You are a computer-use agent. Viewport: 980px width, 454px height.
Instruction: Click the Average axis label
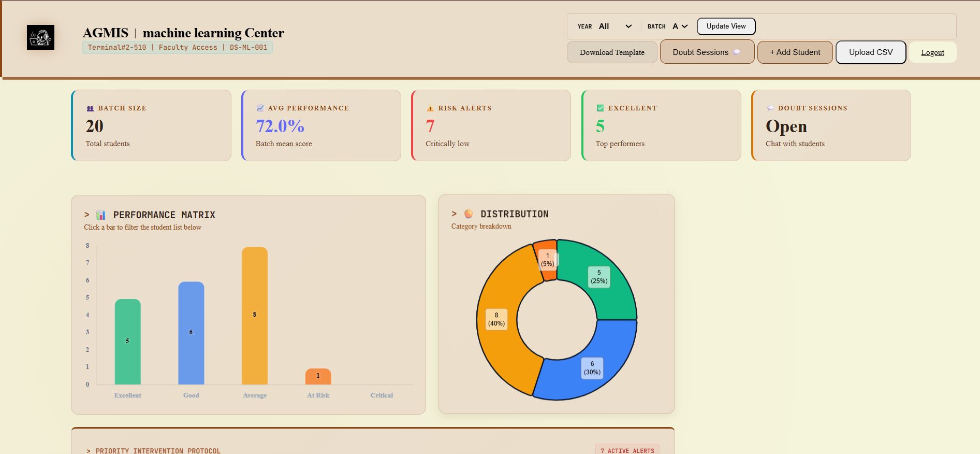coord(255,395)
